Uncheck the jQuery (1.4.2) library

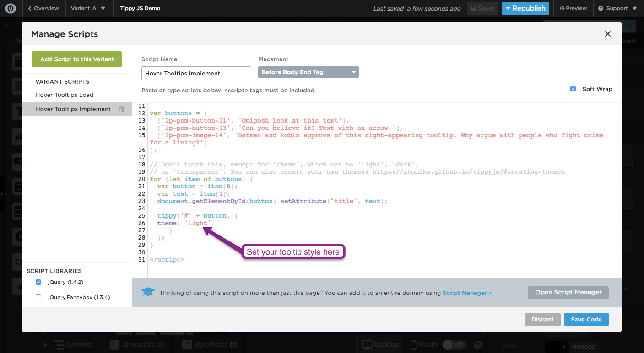[38, 282]
